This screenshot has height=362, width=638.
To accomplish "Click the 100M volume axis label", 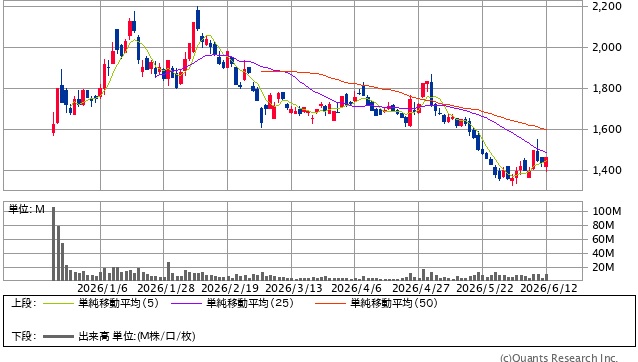I will [x=607, y=211].
